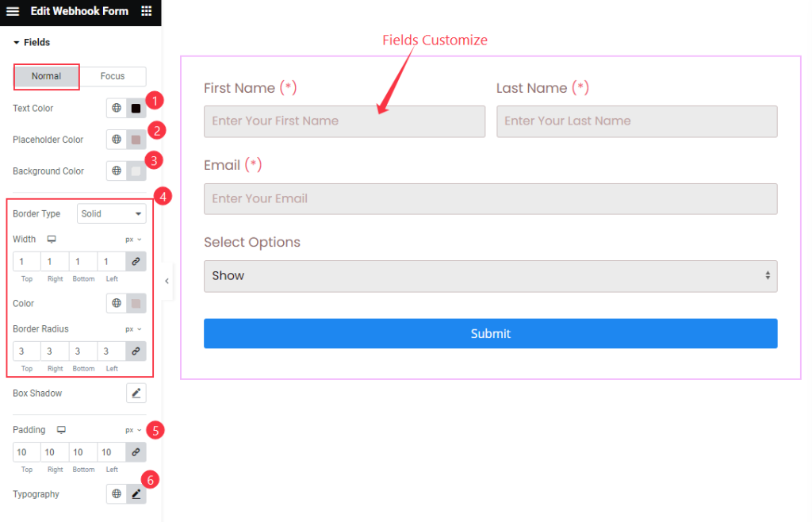Toggle the Padding link values icon
The width and height of the screenshot is (812, 522).
pyautogui.click(x=136, y=452)
